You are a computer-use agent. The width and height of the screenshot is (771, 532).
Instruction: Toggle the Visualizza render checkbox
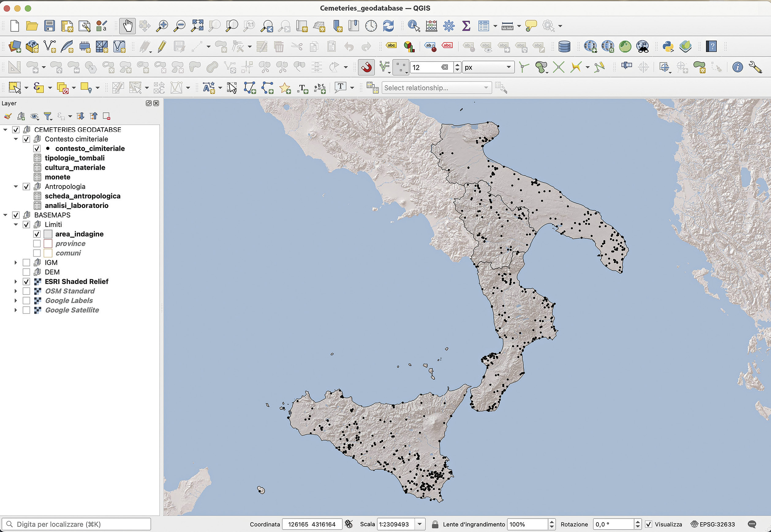pos(648,524)
